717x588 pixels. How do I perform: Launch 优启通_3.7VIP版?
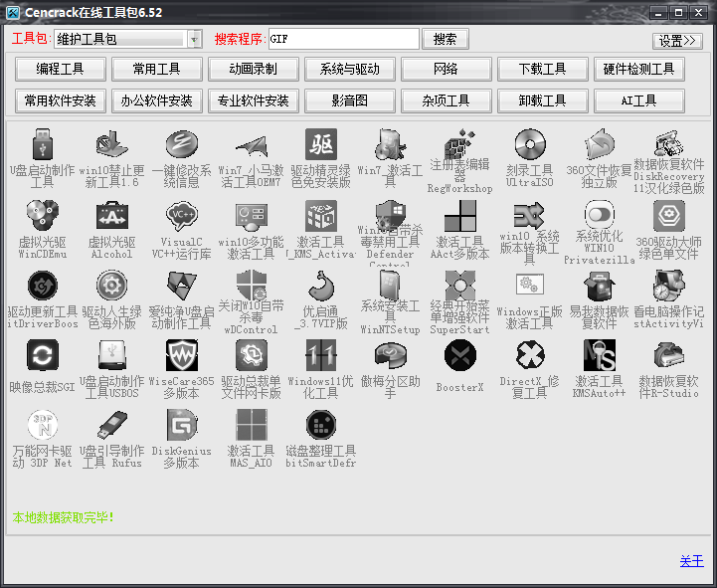tap(321, 286)
